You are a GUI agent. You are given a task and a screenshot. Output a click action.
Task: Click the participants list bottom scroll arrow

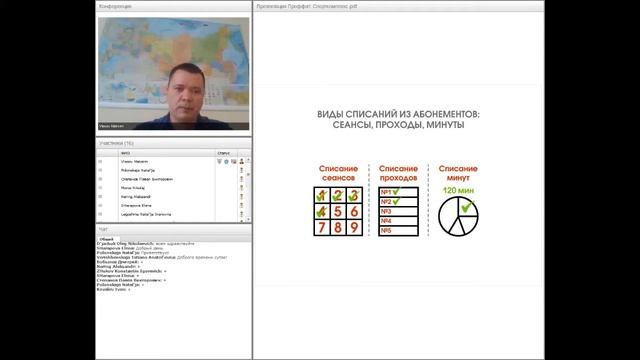(248, 220)
